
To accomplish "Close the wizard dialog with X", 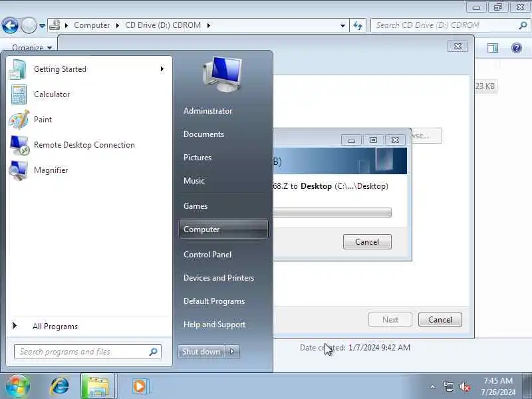I will pyautogui.click(x=458, y=47).
